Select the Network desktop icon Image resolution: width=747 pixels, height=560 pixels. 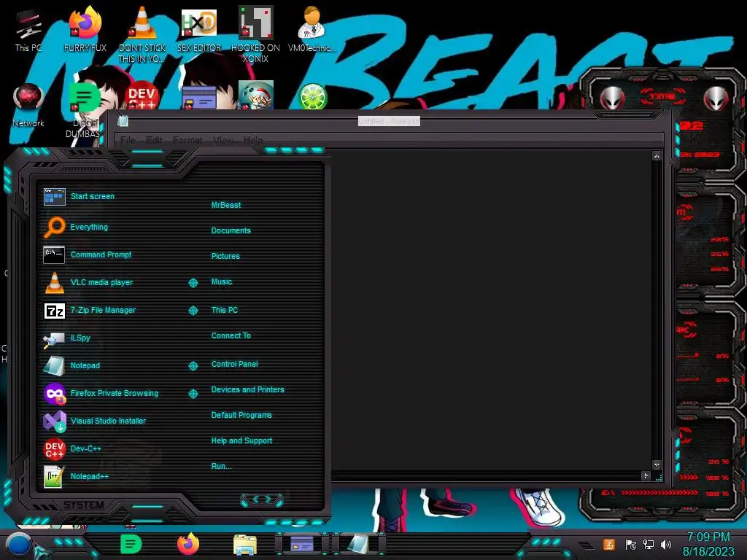(x=28, y=105)
